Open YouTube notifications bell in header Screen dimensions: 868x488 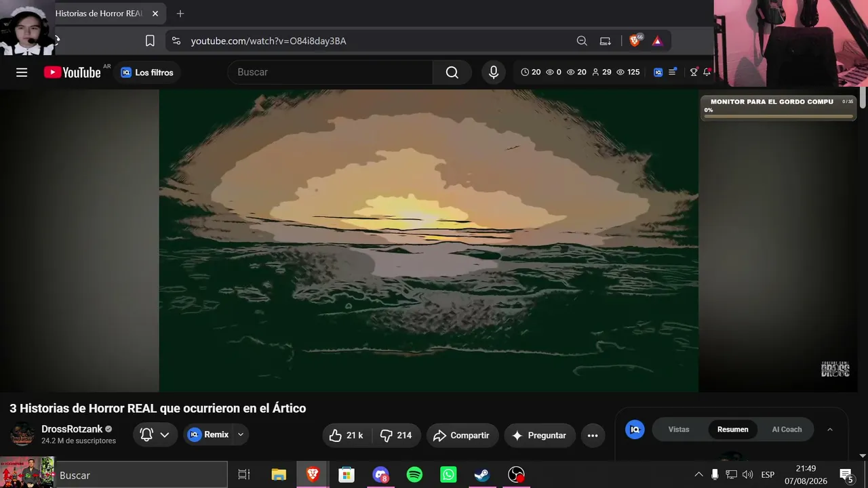click(x=707, y=72)
